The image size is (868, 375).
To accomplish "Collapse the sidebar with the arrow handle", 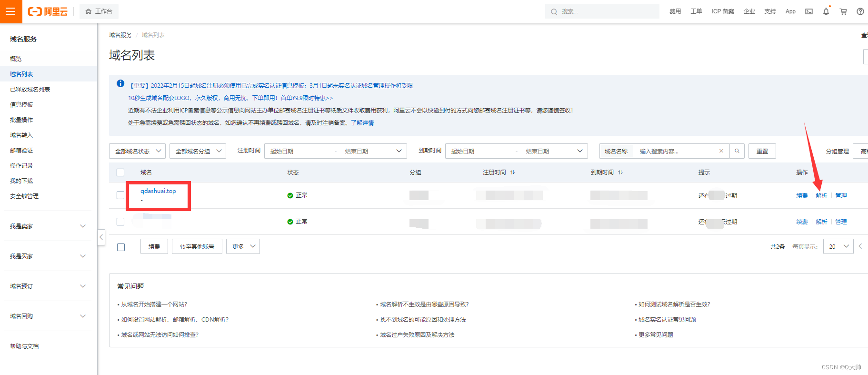I will tap(101, 237).
